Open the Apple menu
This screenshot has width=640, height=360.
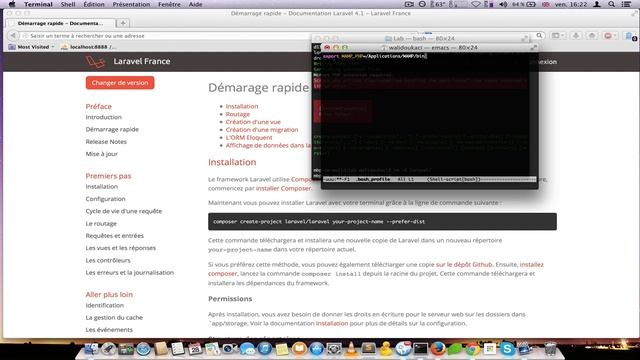click(x=12, y=4)
